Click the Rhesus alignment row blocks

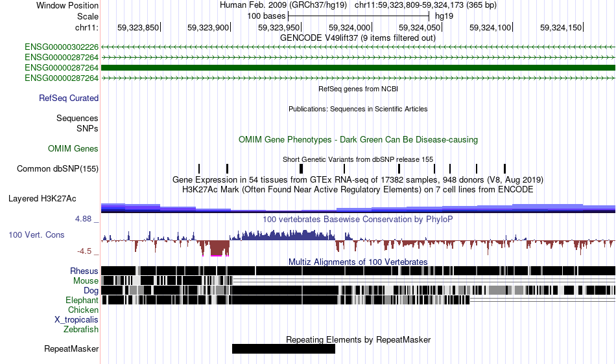pyautogui.click(x=358, y=271)
